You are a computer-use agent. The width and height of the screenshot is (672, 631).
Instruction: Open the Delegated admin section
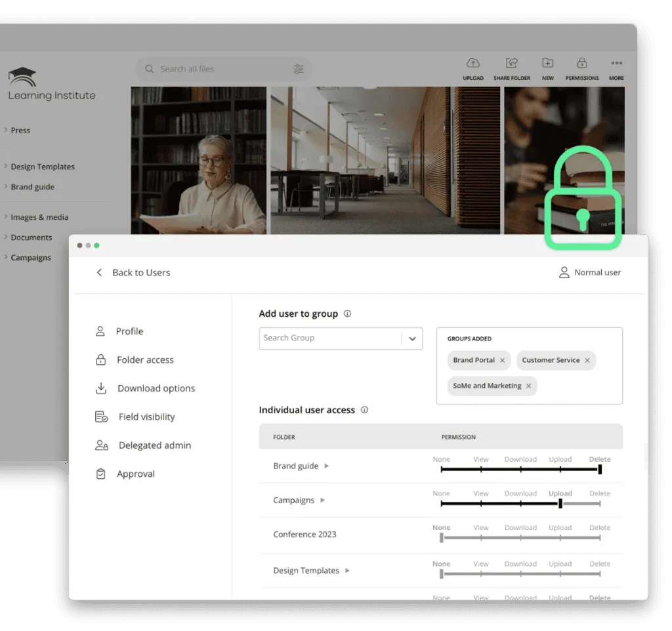pos(142,445)
